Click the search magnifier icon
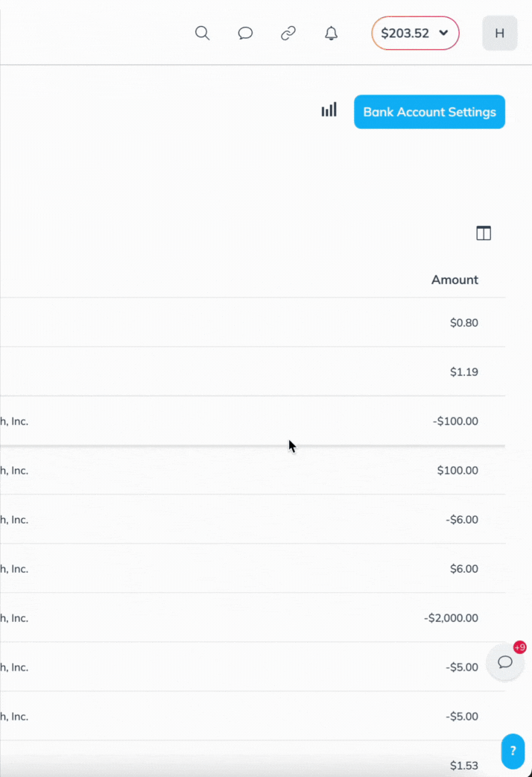The height and width of the screenshot is (777, 532). [x=202, y=34]
